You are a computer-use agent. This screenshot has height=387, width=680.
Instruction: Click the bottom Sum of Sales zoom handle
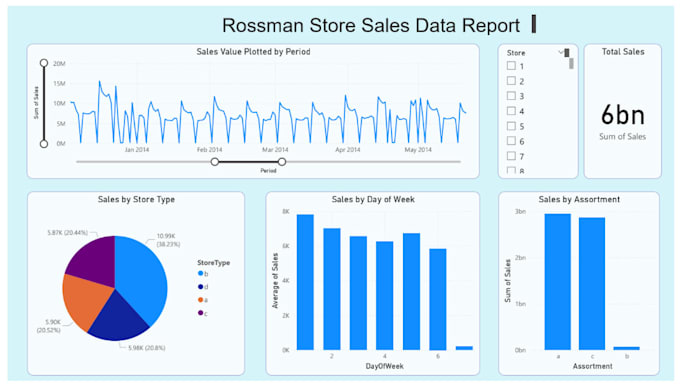click(x=44, y=144)
